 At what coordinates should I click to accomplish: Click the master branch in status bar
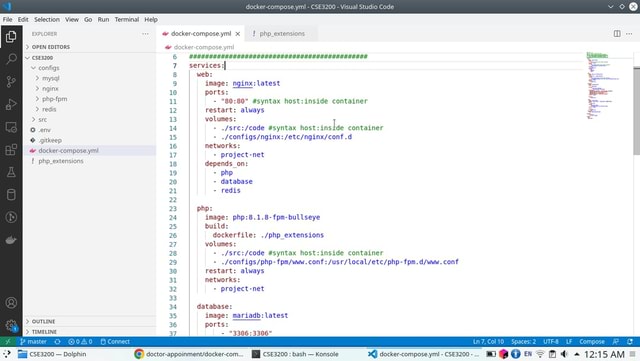(33, 341)
